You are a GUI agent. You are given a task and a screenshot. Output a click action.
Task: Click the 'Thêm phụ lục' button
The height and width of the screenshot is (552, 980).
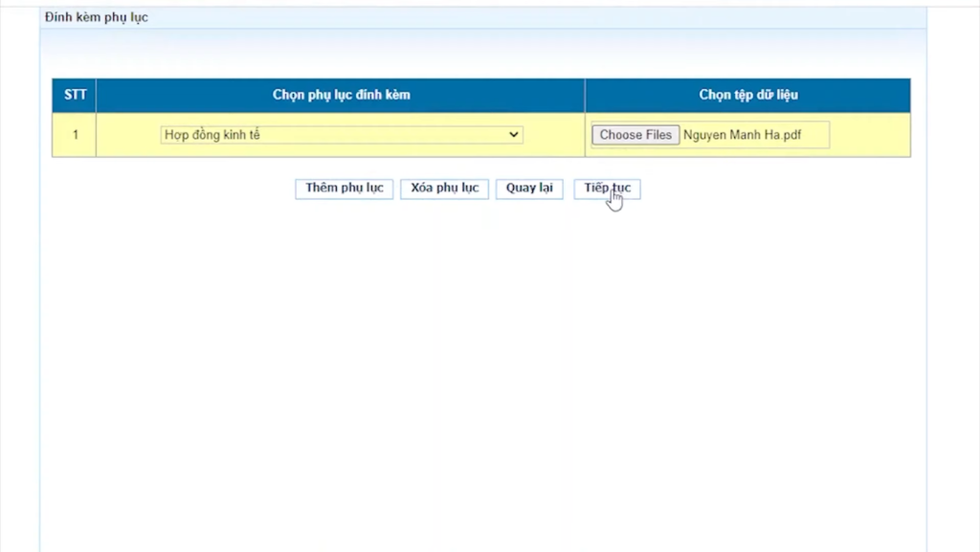344,188
